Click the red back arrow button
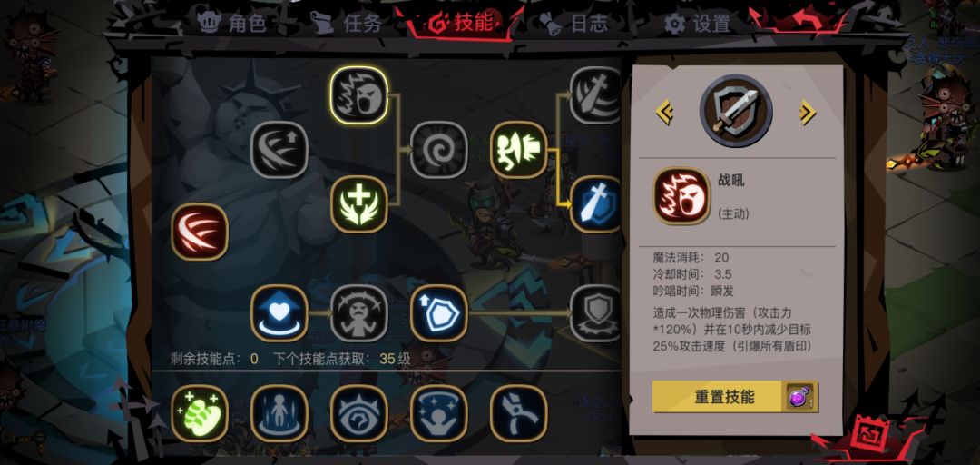 [799, 21]
